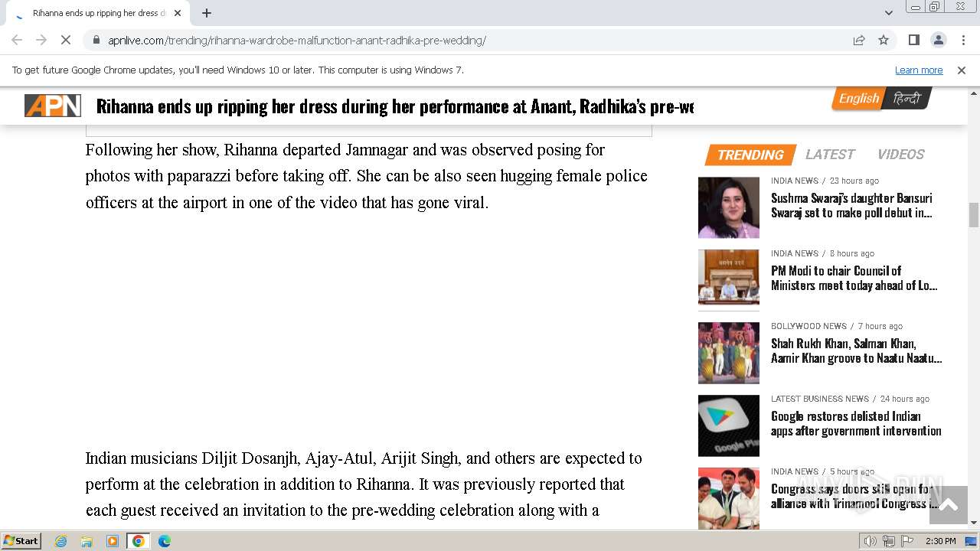Image resolution: width=980 pixels, height=551 pixels.
Task: Click the Show desktop button
Action: 972,541
